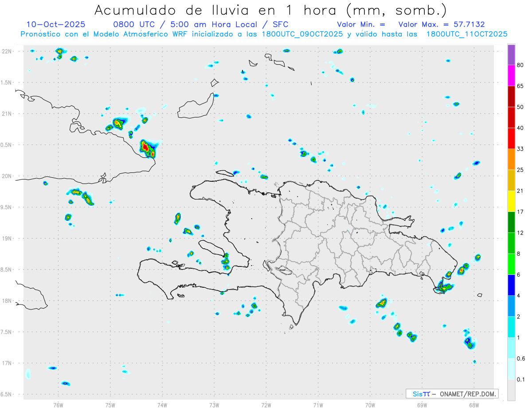The height and width of the screenshot is (411, 532).
Task: Click the '22N' latitude label
Action: point(8,51)
